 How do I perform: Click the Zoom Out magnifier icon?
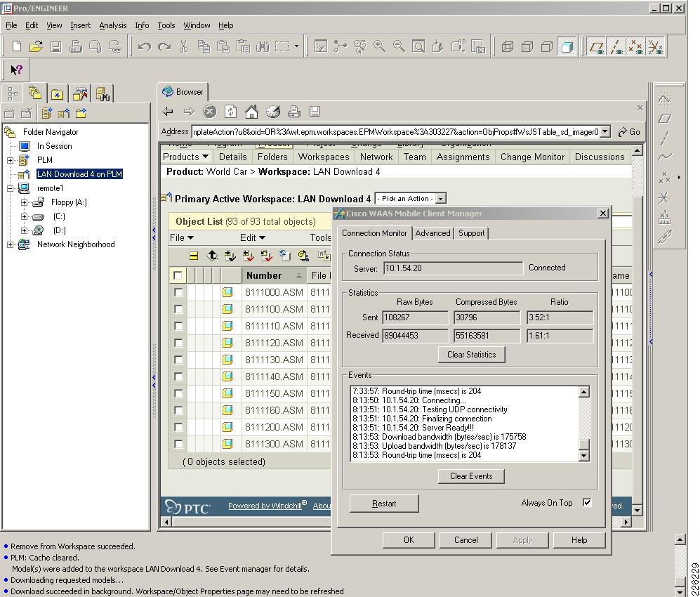[399, 46]
